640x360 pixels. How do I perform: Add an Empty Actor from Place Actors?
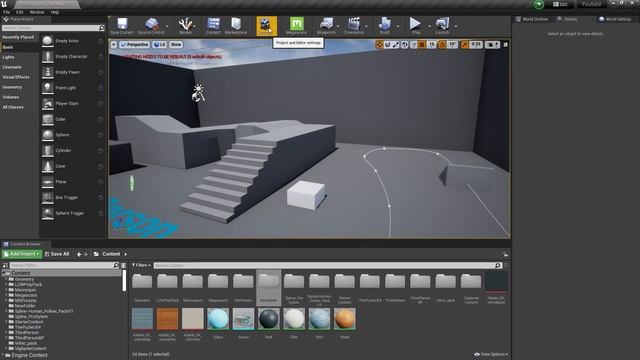coord(72,41)
